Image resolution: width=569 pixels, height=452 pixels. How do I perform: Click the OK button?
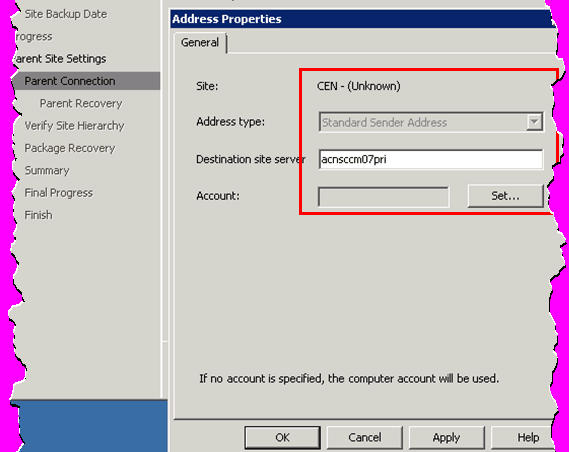[x=282, y=437]
